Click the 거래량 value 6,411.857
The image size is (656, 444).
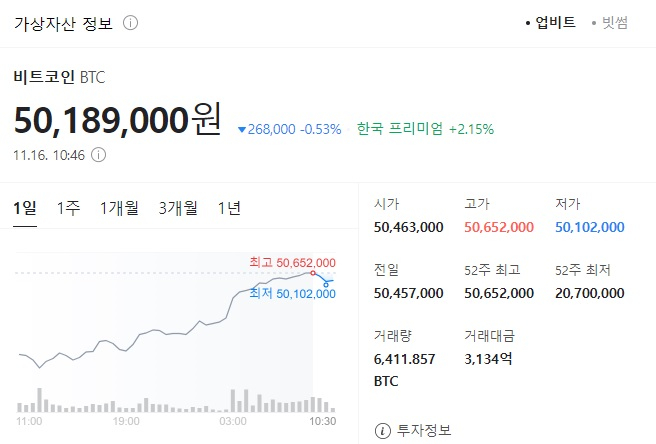pos(404,359)
